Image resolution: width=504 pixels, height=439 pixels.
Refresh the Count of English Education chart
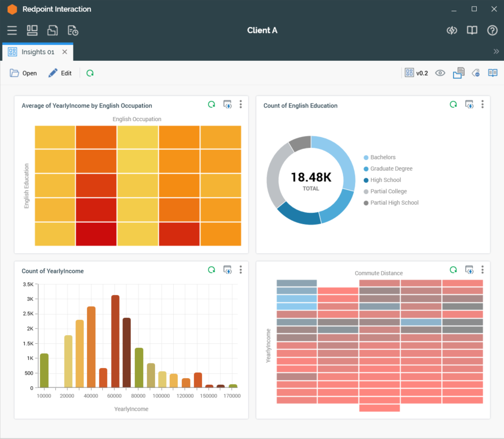(453, 104)
